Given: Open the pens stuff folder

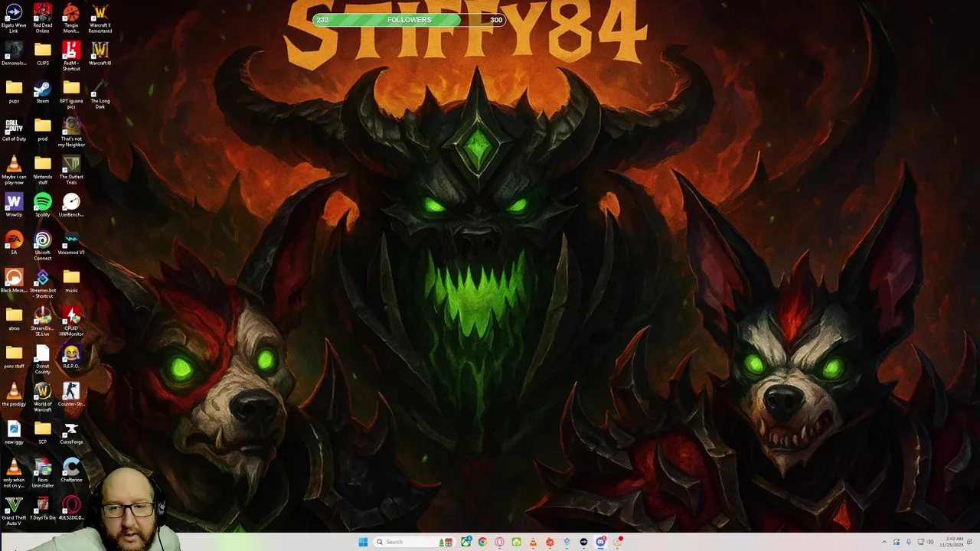Looking at the screenshot, I should [14, 357].
